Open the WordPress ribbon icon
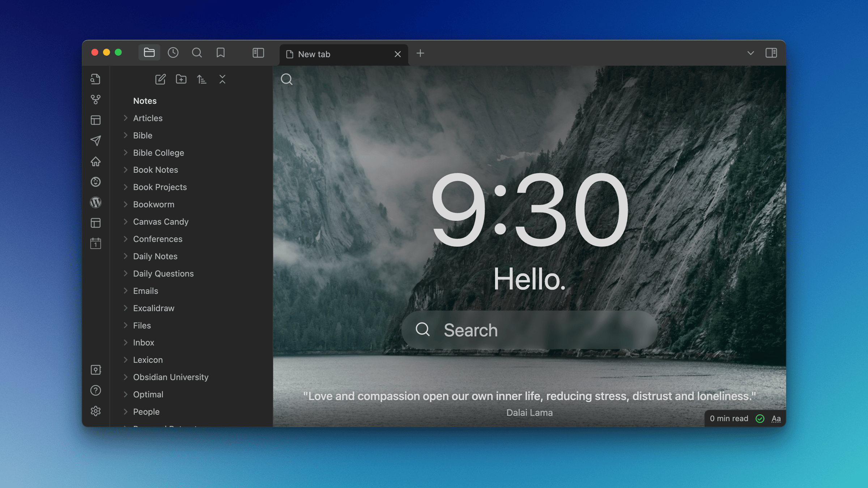Image resolution: width=868 pixels, height=488 pixels. [x=95, y=202]
